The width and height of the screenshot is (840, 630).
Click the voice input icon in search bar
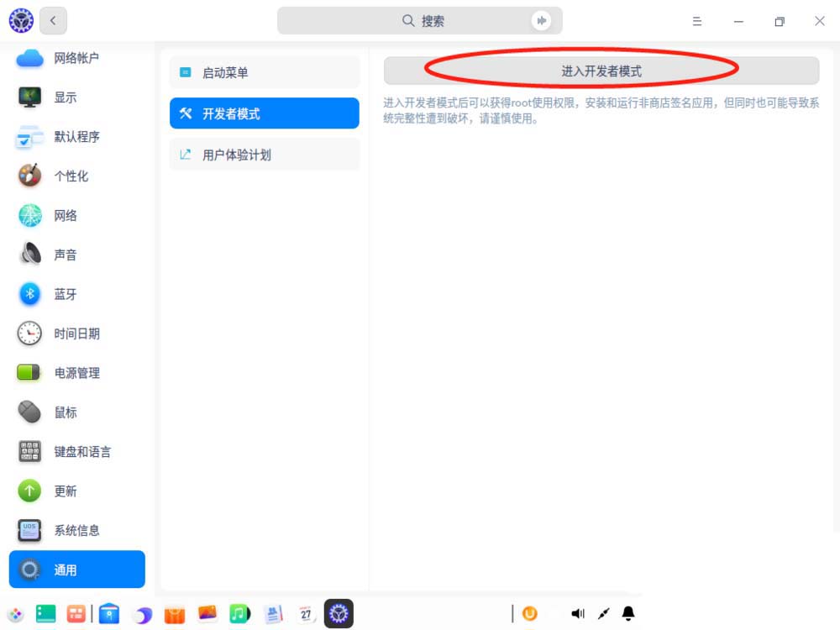pyautogui.click(x=541, y=21)
